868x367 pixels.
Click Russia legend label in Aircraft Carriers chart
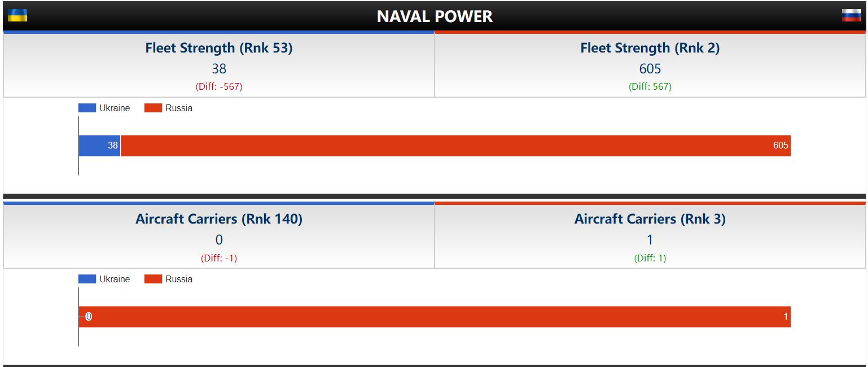point(179,279)
